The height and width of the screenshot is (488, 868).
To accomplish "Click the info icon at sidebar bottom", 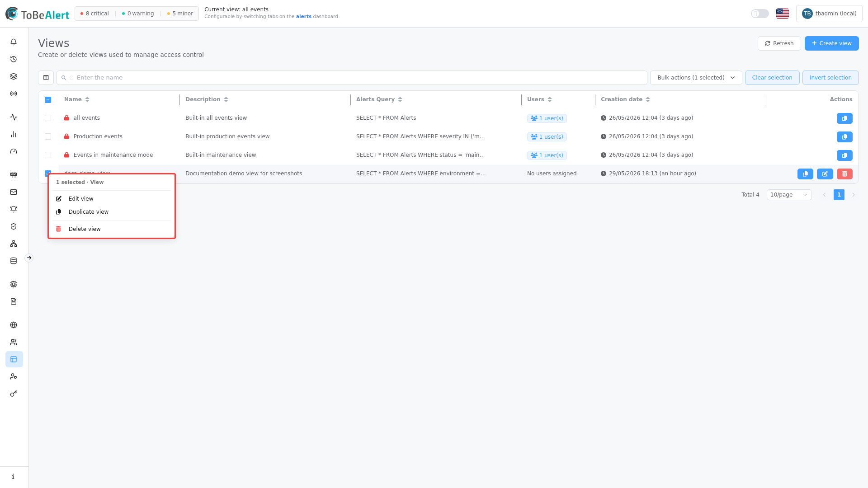I will (14, 476).
